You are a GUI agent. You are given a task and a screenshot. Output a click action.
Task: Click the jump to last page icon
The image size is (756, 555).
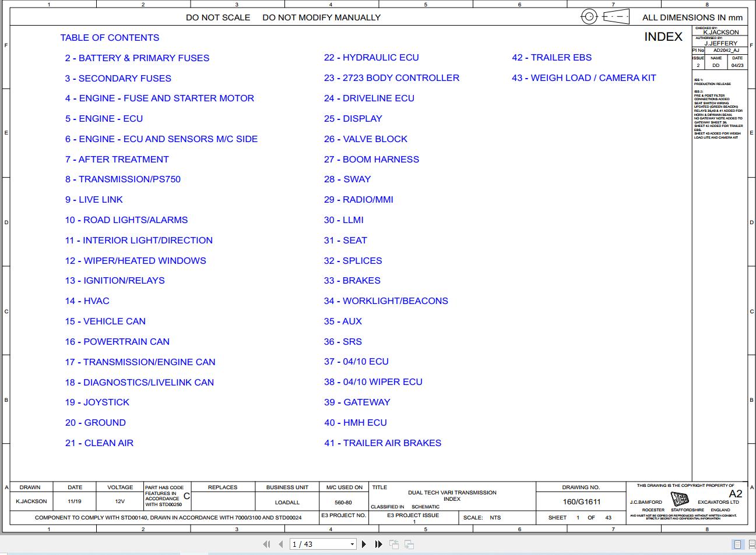tap(378, 544)
